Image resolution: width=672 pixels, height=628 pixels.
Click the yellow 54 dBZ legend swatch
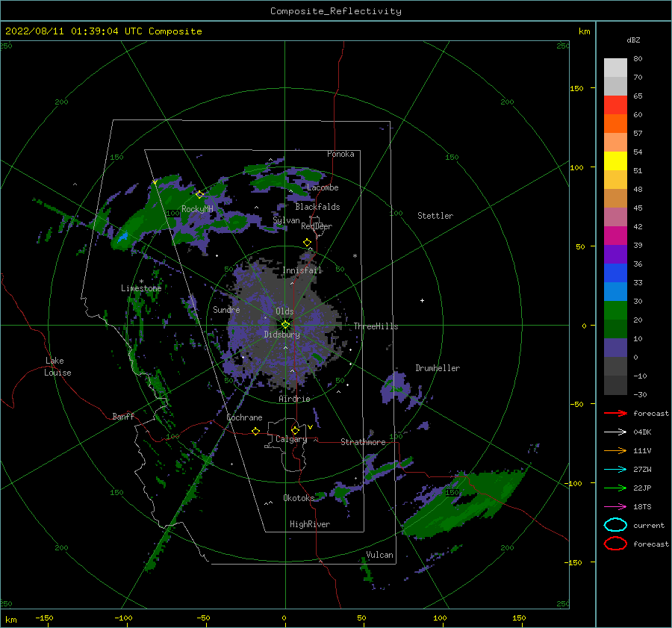615,161
